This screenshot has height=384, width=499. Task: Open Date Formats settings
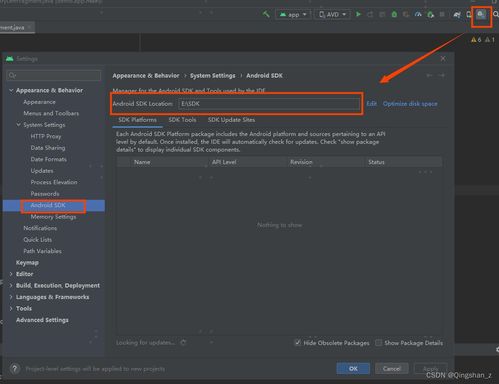[x=48, y=159]
